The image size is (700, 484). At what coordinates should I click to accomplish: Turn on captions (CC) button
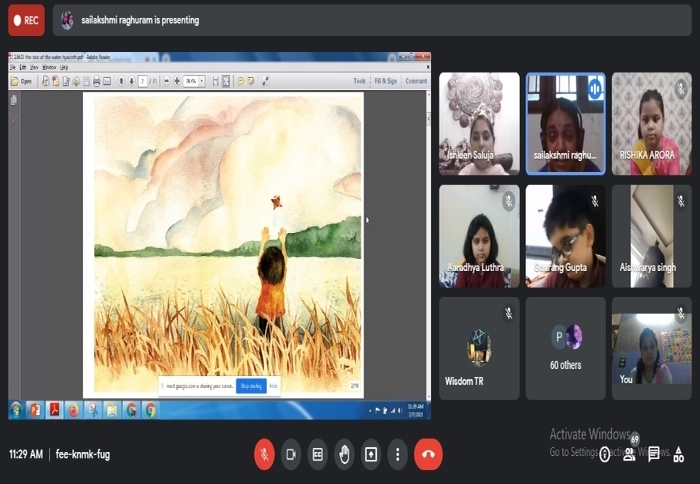317,455
